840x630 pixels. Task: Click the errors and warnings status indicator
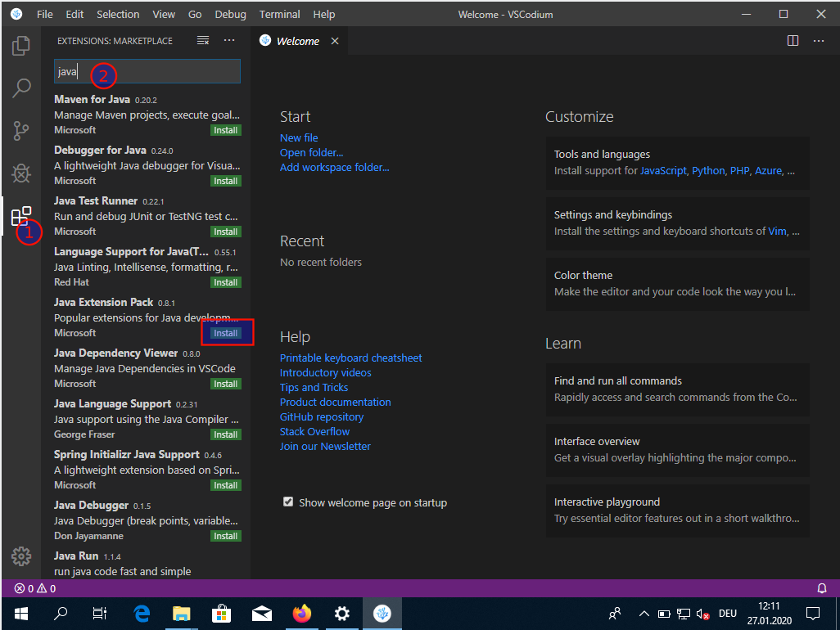(x=35, y=589)
